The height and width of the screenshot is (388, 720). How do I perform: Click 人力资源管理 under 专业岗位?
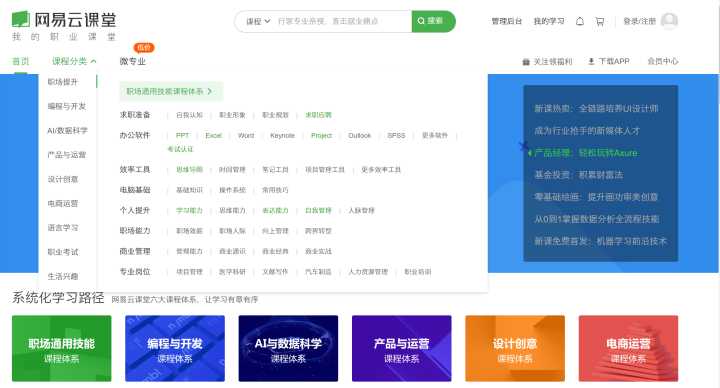point(368,271)
